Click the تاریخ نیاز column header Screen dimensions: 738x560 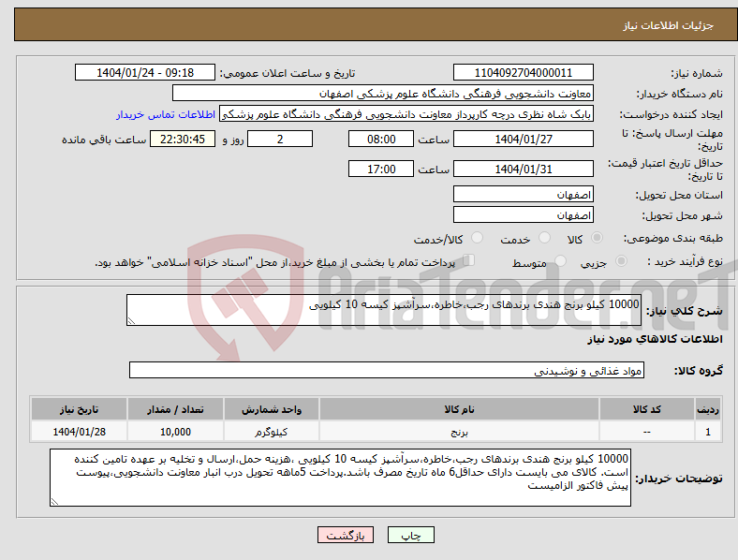[x=79, y=409]
